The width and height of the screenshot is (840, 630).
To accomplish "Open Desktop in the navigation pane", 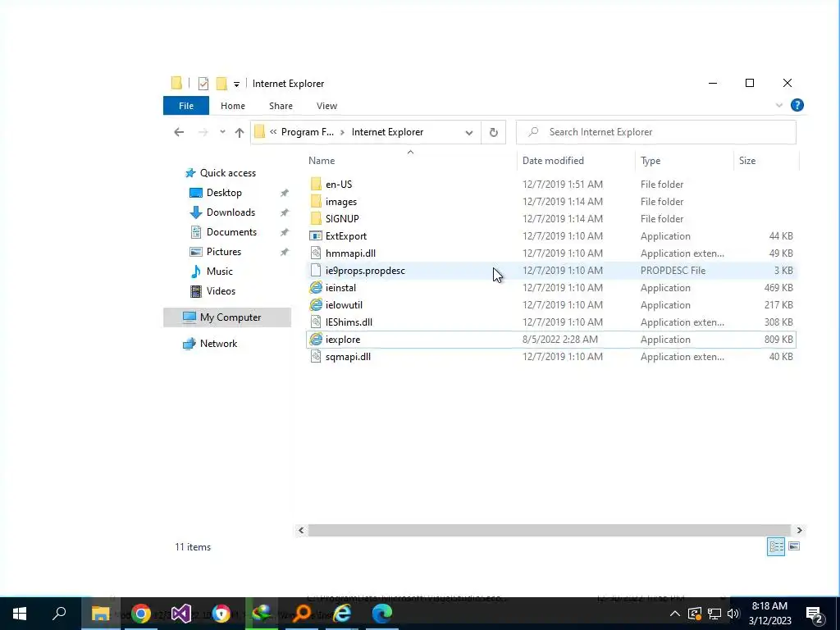I will 224,193.
